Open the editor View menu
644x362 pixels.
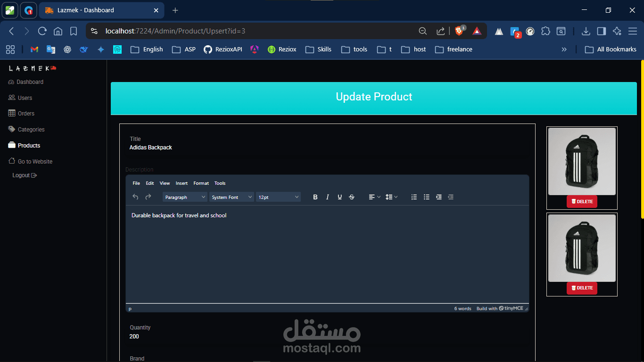point(165,183)
